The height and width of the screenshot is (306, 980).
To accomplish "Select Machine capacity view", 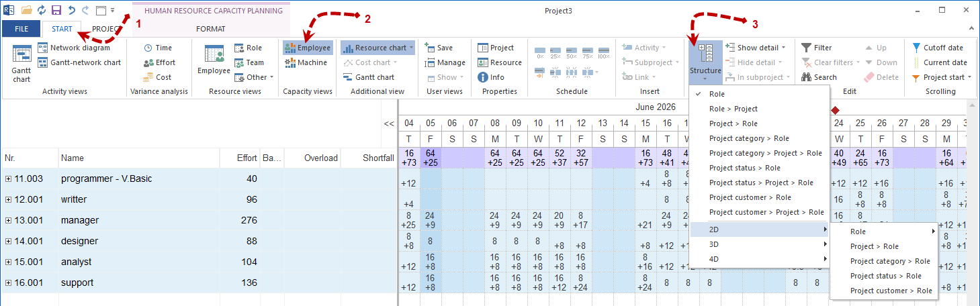I will pyautogui.click(x=306, y=62).
